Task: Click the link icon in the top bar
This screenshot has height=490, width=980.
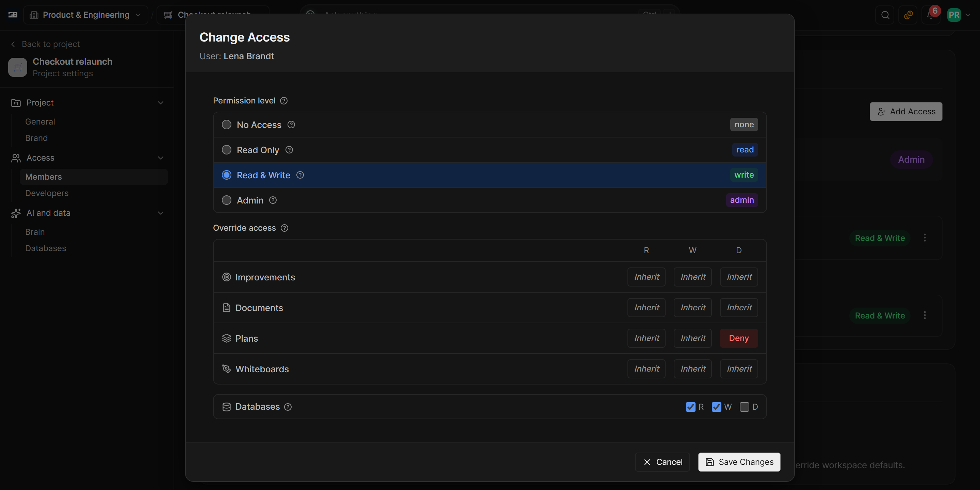Action: pos(908,15)
